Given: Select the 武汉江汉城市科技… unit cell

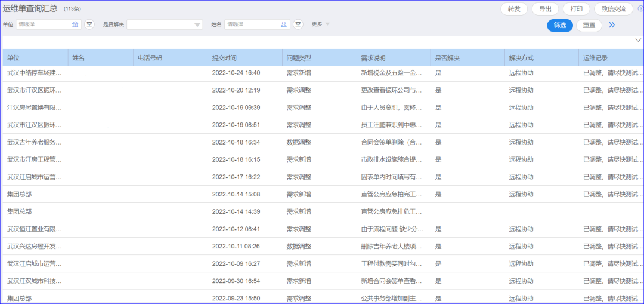Looking at the screenshot, I should point(35,281).
